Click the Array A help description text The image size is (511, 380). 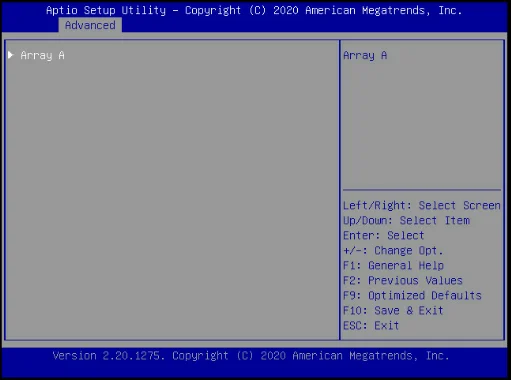pos(365,55)
